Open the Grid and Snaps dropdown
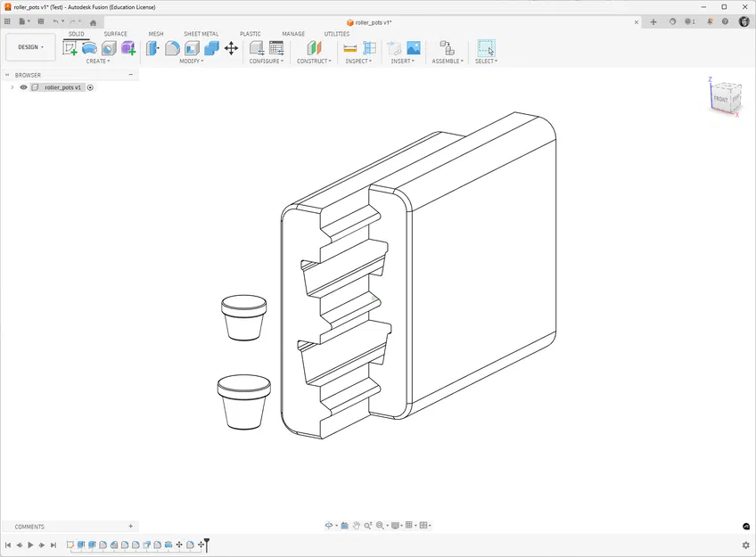756x557 pixels. coord(409,526)
